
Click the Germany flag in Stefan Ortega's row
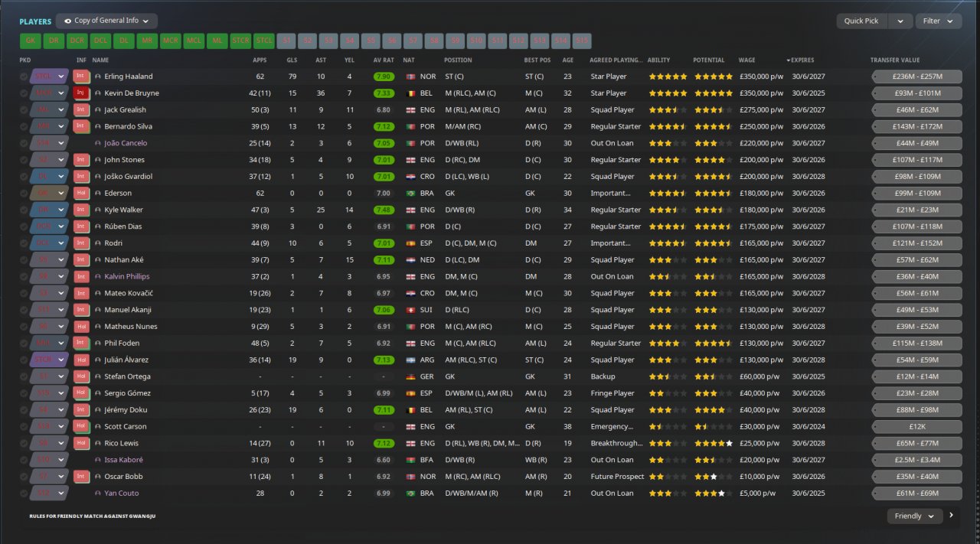click(x=410, y=377)
